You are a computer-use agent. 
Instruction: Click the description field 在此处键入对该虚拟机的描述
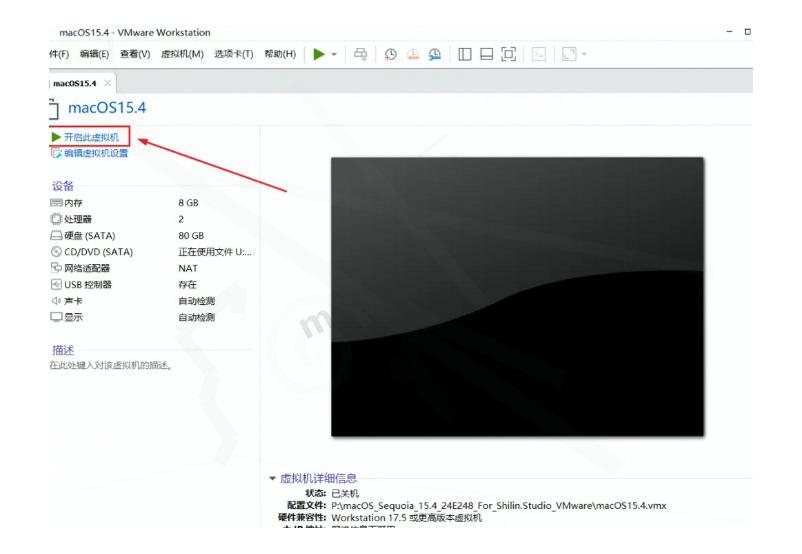point(111,365)
